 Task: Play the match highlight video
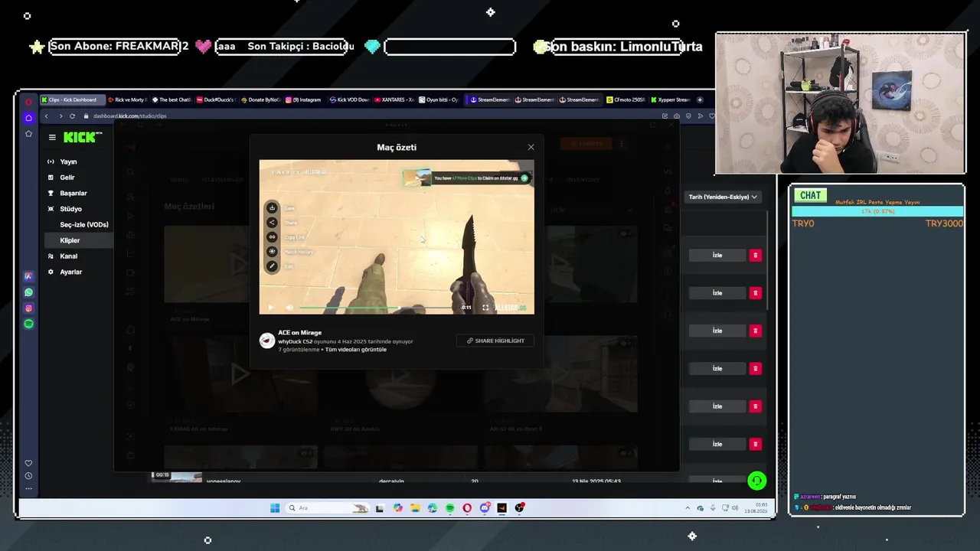(x=270, y=308)
